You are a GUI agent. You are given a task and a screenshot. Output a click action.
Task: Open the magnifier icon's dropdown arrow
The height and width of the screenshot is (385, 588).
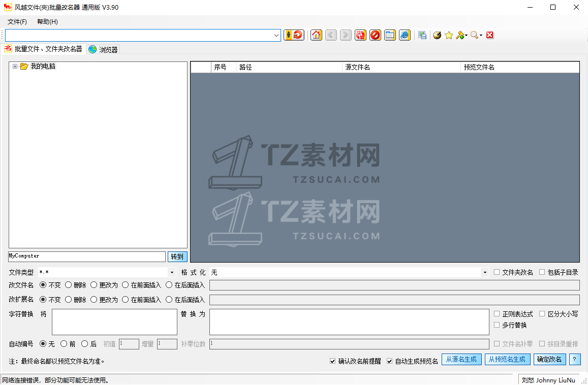(481, 36)
